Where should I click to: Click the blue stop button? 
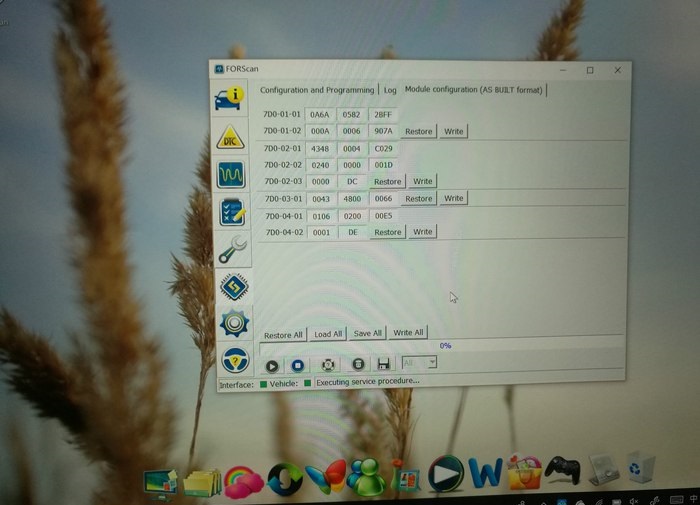click(298, 366)
